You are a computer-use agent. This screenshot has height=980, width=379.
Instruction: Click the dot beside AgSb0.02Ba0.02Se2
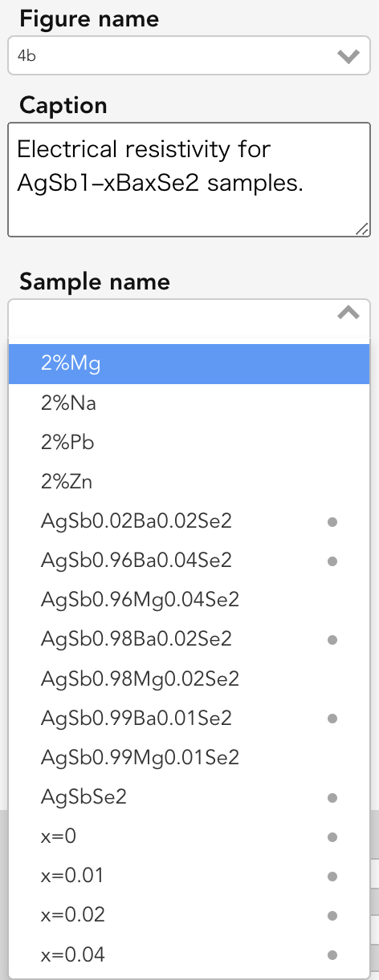click(x=332, y=522)
